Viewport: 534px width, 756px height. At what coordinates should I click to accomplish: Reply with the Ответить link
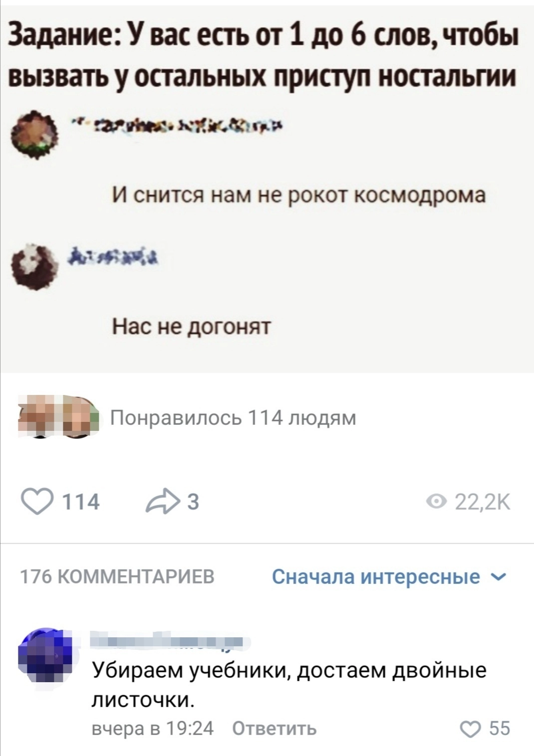click(274, 729)
